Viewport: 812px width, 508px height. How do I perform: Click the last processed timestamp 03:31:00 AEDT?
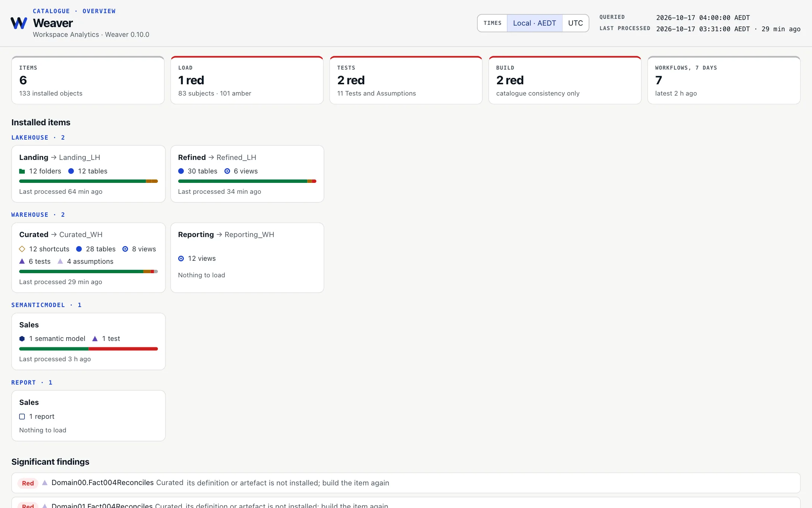pos(703,29)
